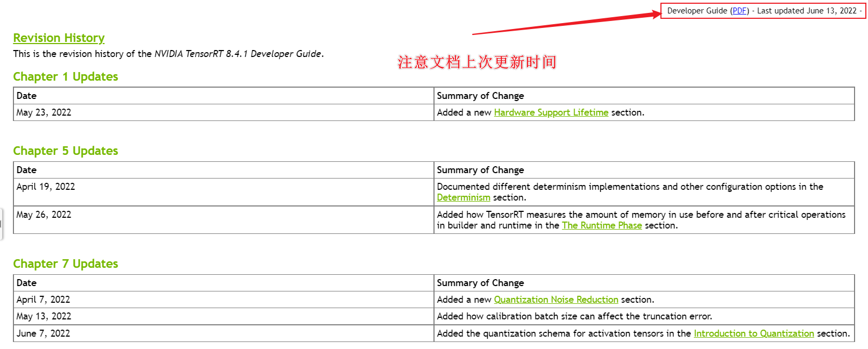Click 'Last updated June 13, 2022' text

click(x=807, y=11)
